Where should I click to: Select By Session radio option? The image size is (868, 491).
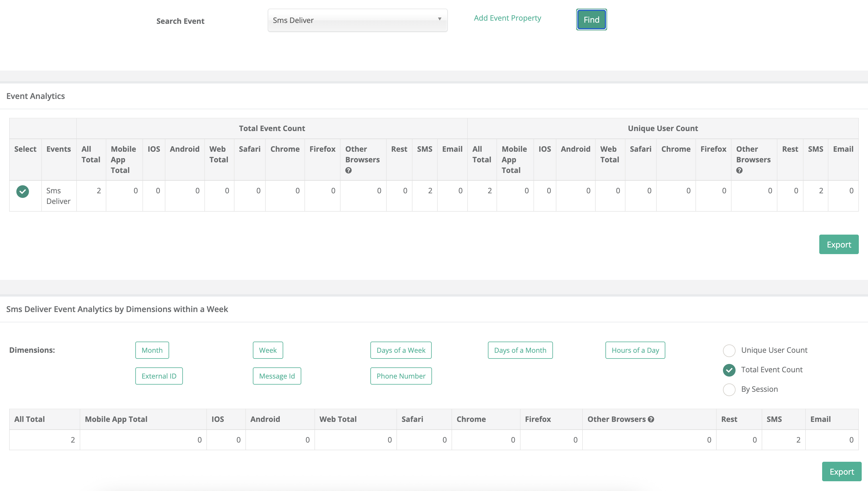[x=729, y=389]
